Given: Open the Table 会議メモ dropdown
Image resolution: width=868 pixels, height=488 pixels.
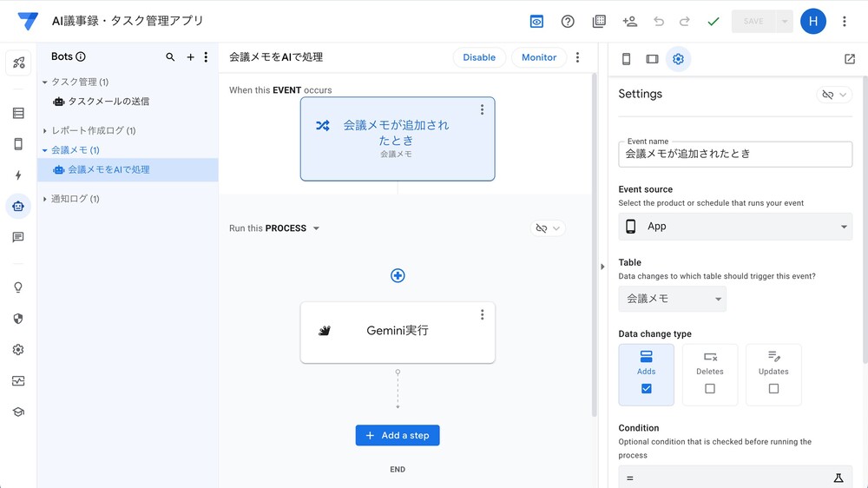Looking at the screenshot, I should [673, 299].
